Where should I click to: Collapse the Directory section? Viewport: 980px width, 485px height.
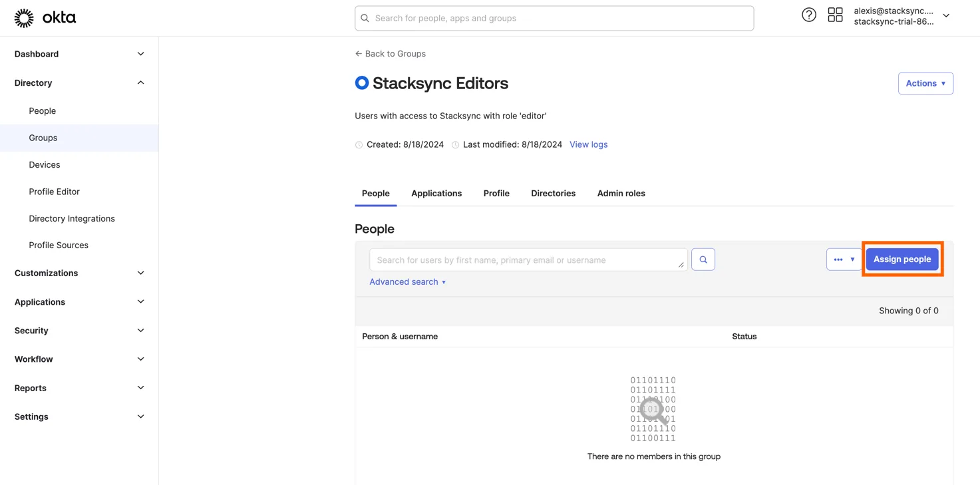click(x=79, y=83)
